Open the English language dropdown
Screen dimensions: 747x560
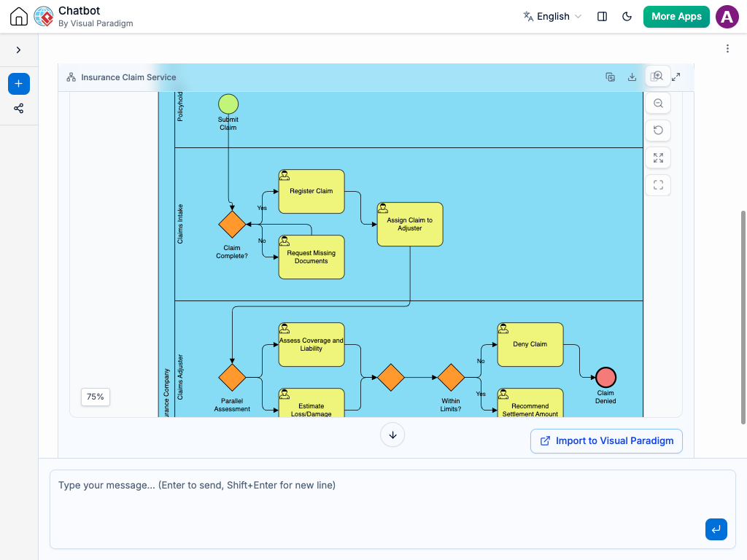click(553, 16)
